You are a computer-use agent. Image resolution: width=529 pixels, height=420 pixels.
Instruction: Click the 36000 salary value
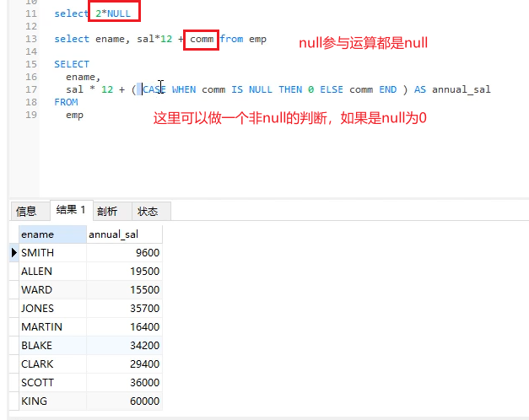coord(144,383)
